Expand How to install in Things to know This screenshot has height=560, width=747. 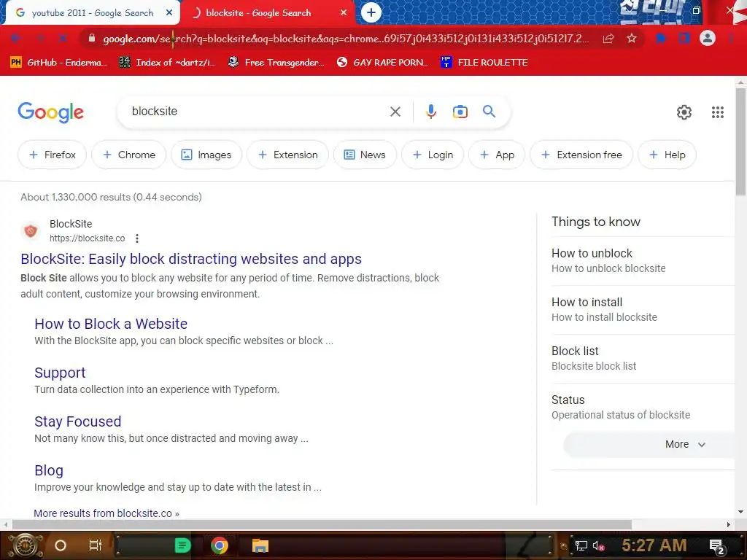pos(643,309)
